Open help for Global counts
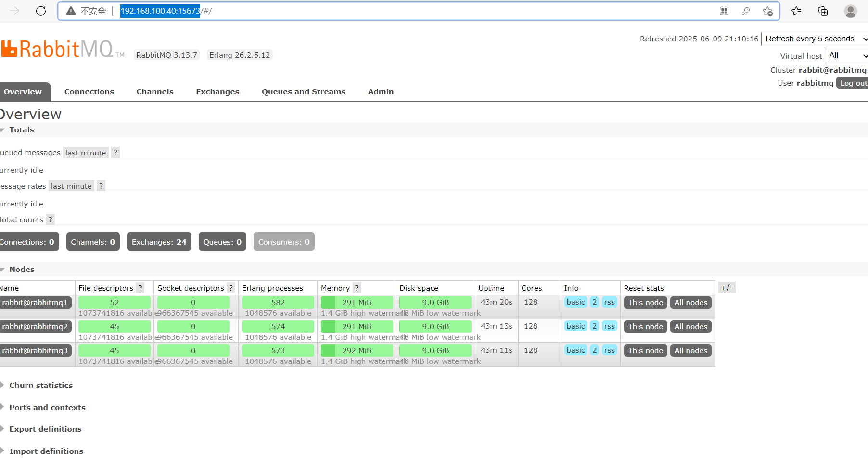The image size is (868, 464). coord(51,220)
